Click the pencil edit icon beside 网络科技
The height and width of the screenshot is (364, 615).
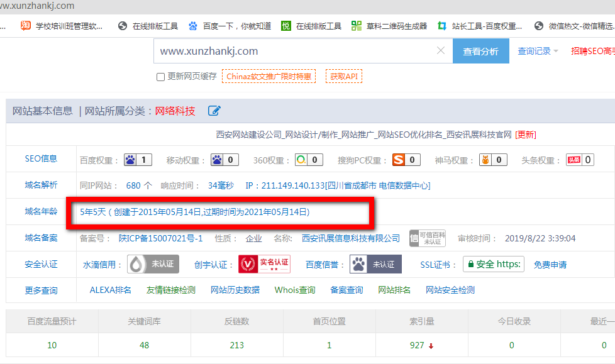214,110
